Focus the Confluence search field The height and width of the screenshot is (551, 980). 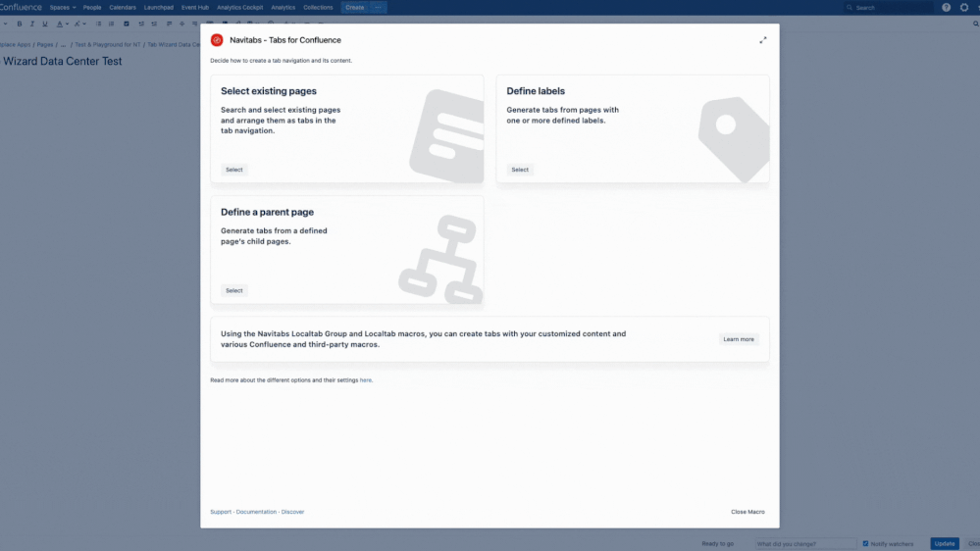(x=889, y=8)
